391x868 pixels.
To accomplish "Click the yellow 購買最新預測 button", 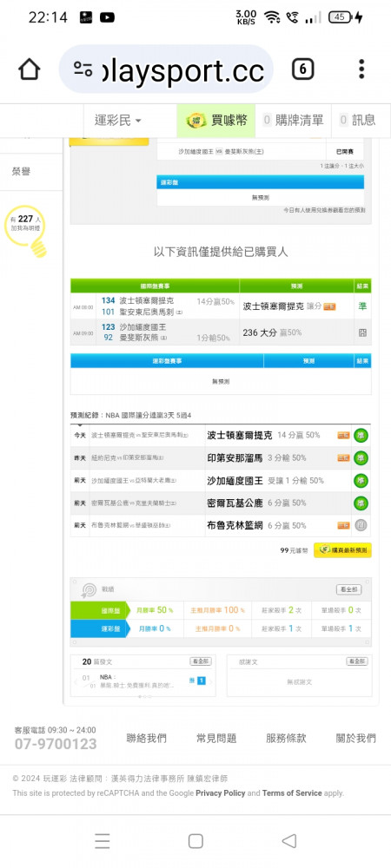I will (342, 550).
